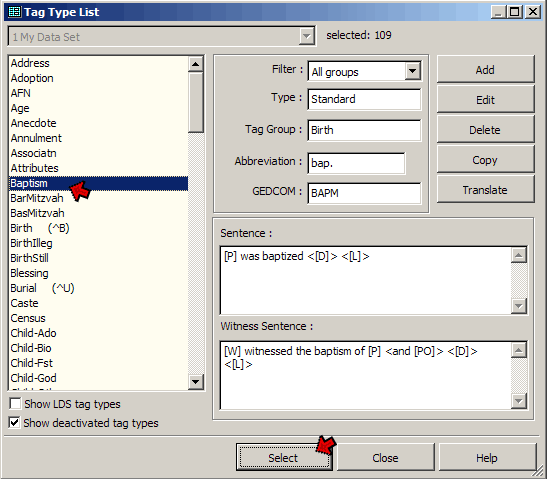The width and height of the screenshot is (547, 479).
Task: Enable Show LDS tag types checkbox
Action: click(x=15, y=404)
